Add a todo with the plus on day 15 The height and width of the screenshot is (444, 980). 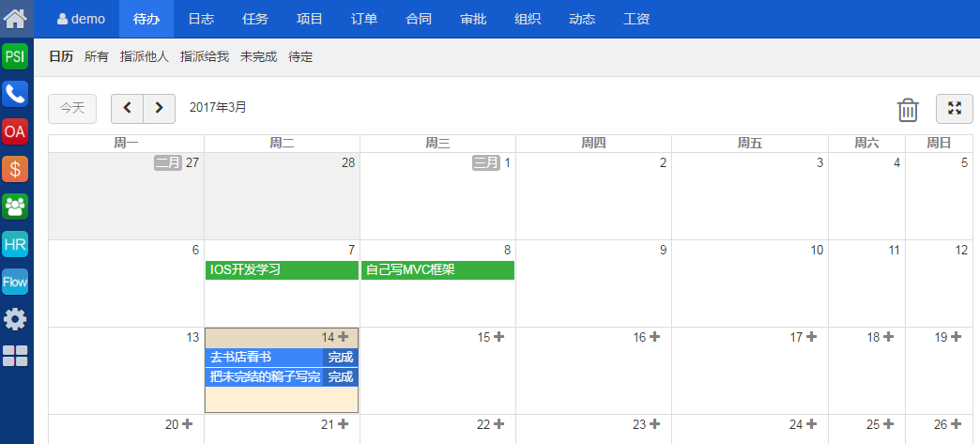coord(498,336)
